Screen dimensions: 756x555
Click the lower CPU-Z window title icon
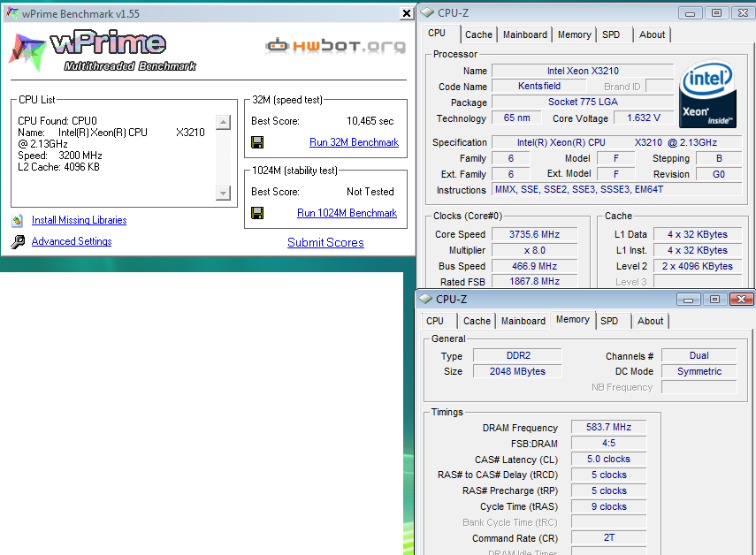click(425, 299)
